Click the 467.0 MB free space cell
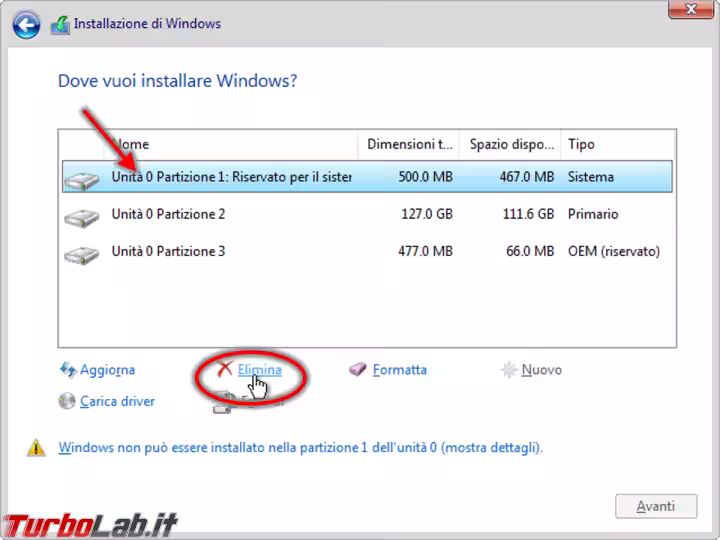 (x=527, y=177)
